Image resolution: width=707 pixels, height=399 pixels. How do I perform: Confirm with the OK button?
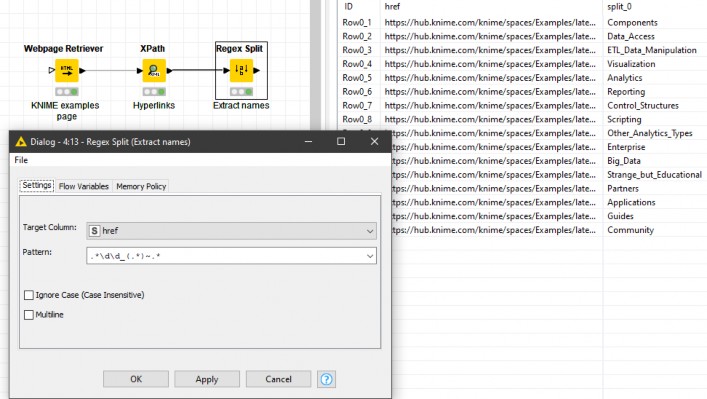[x=136, y=379]
